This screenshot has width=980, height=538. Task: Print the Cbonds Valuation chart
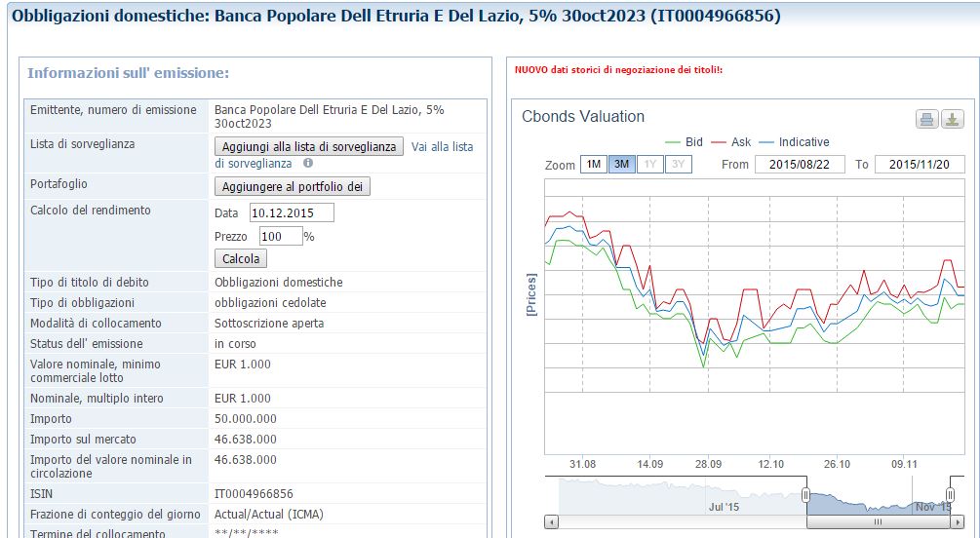(927, 119)
